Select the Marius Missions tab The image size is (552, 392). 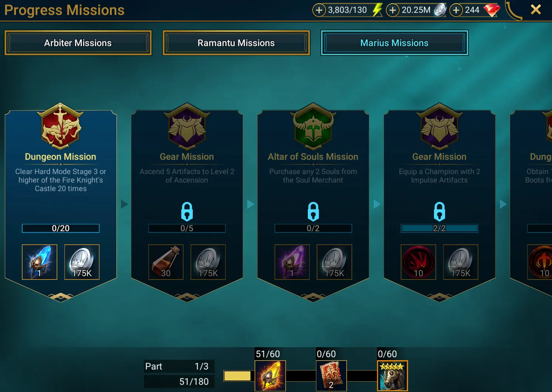coord(394,43)
